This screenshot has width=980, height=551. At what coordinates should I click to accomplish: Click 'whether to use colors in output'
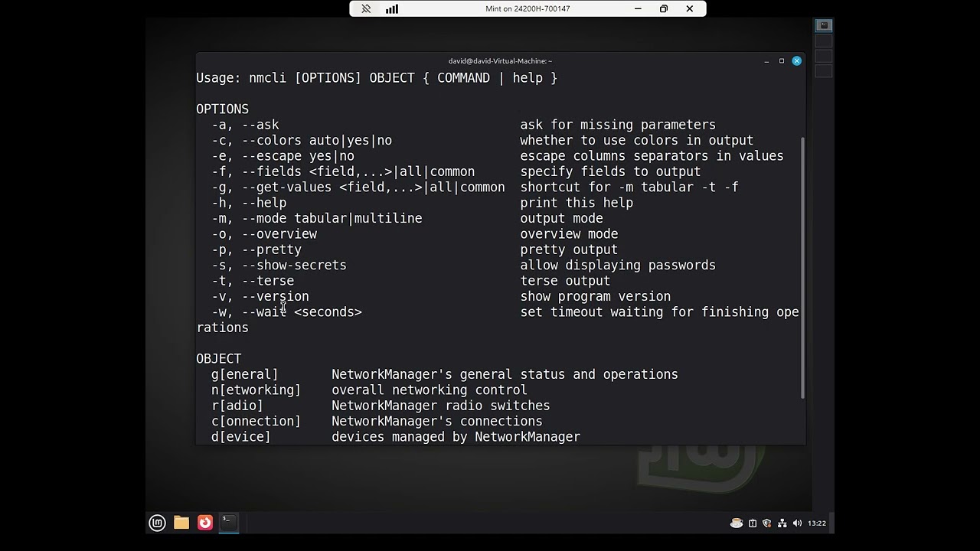click(637, 141)
